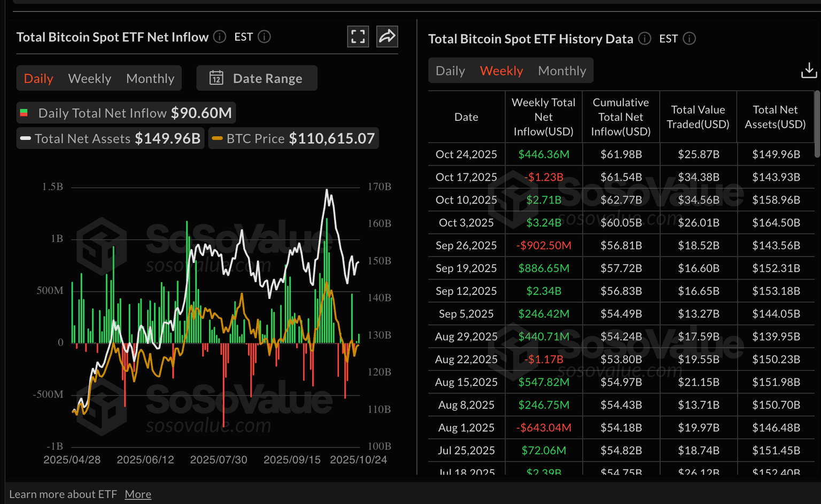Click info icon next to right EST
Screen dimensions: 821x504
690,38
